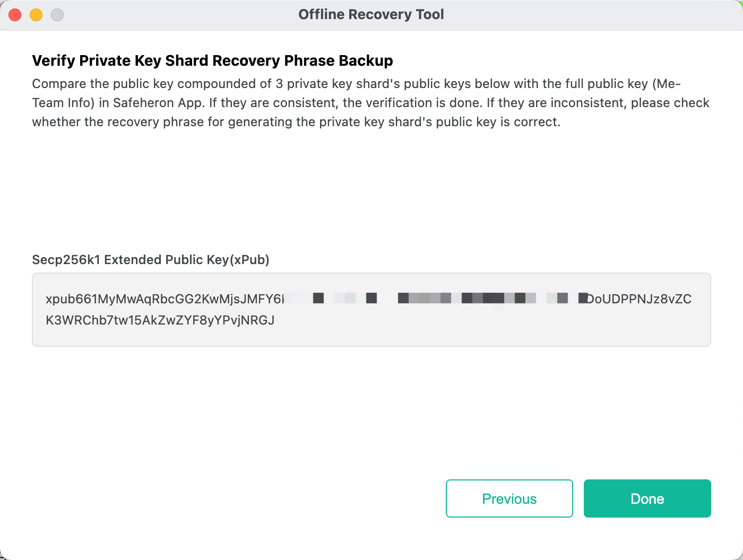
Task: Click the Done button
Action: click(x=647, y=498)
